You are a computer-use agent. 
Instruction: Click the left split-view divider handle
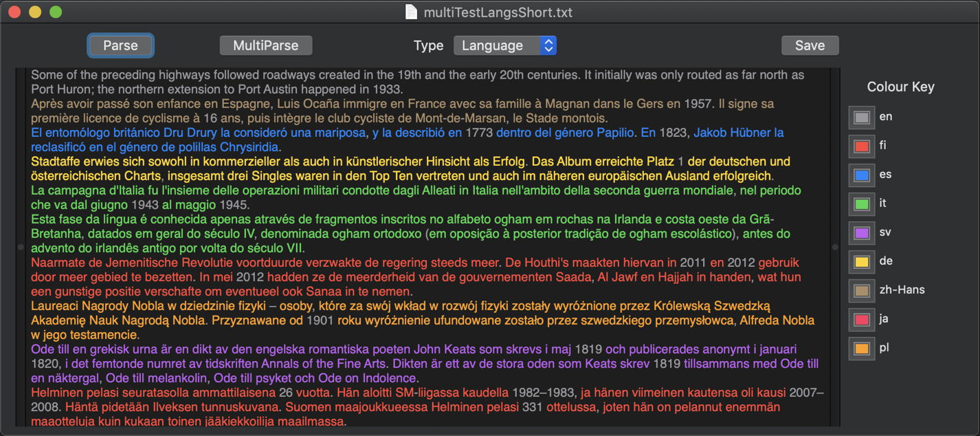(20, 247)
